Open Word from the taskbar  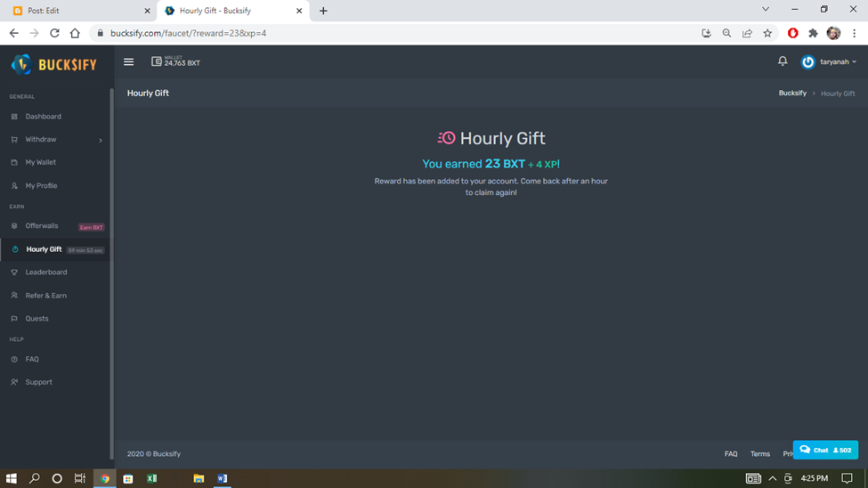[223, 478]
